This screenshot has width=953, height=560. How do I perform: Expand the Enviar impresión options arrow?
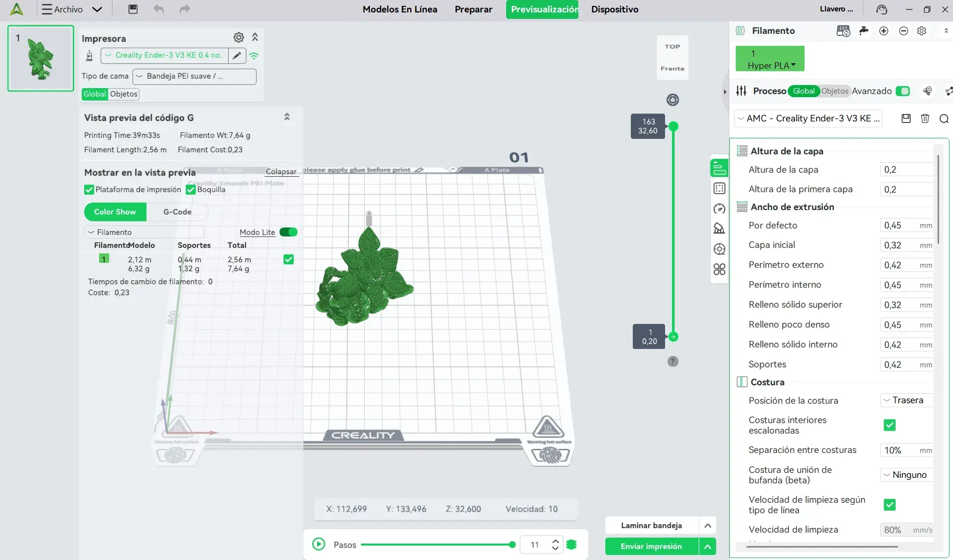point(707,547)
